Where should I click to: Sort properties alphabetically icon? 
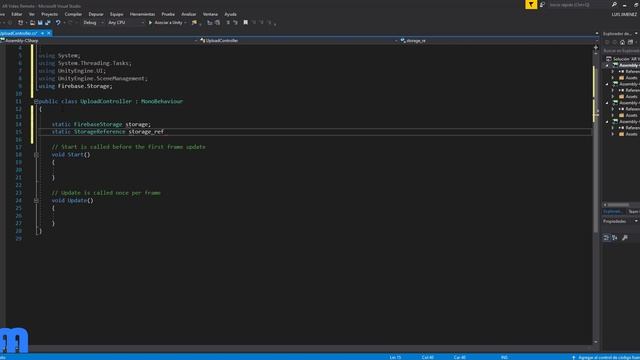[615, 238]
